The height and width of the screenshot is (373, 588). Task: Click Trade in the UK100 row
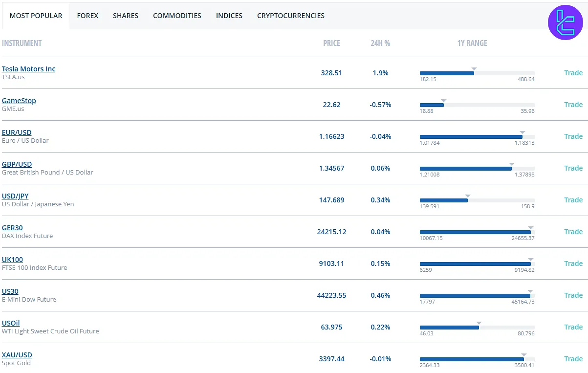[x=573, y=263]
